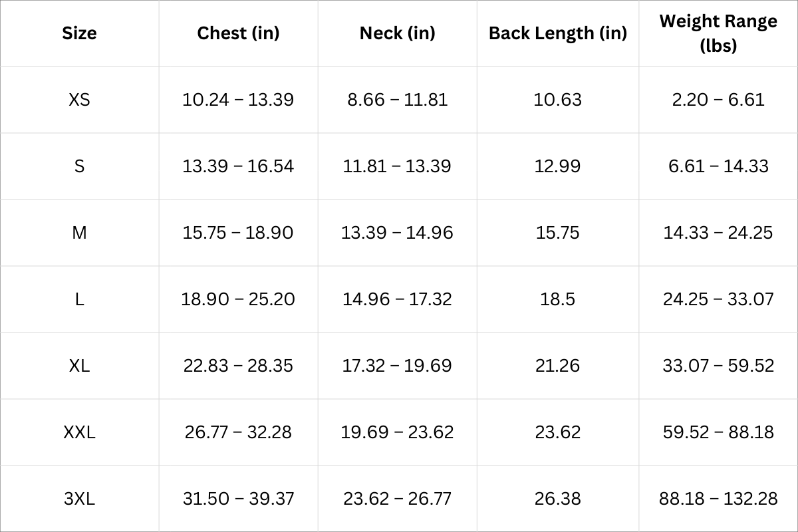This screenshot has width=798, height=532.
Task: Click neck value 13.39 – 14.96
Action: click(397, 233)
